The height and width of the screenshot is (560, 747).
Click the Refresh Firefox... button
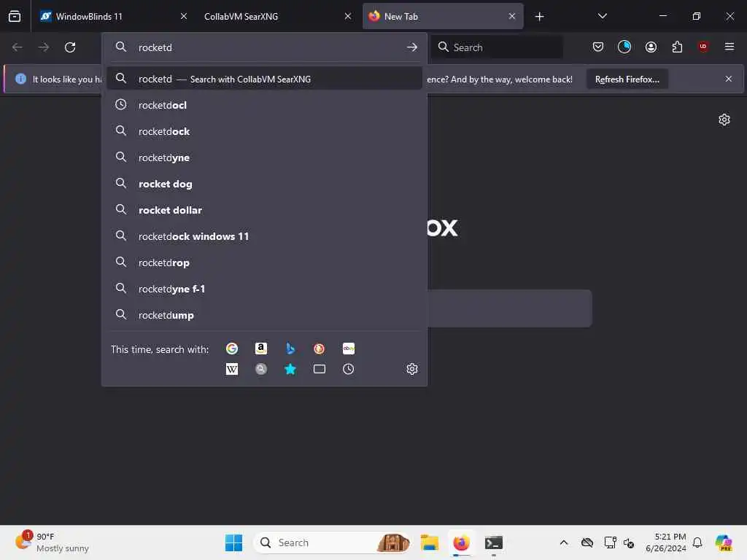tap(627, 79)
